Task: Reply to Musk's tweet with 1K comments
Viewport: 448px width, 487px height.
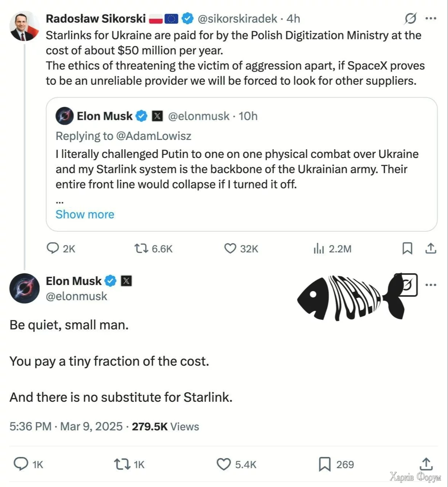Action: (21, 464)
